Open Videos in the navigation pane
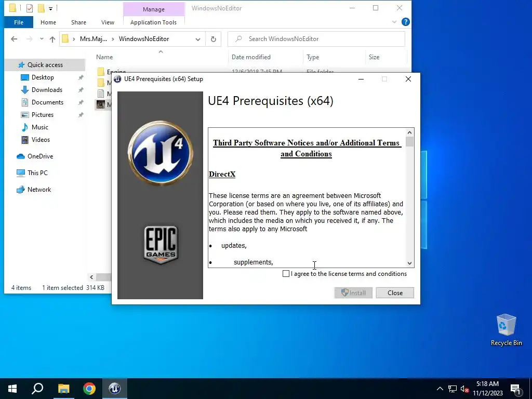Image resolution: width=532 pixels, height=399 pixels. (41, 140)
